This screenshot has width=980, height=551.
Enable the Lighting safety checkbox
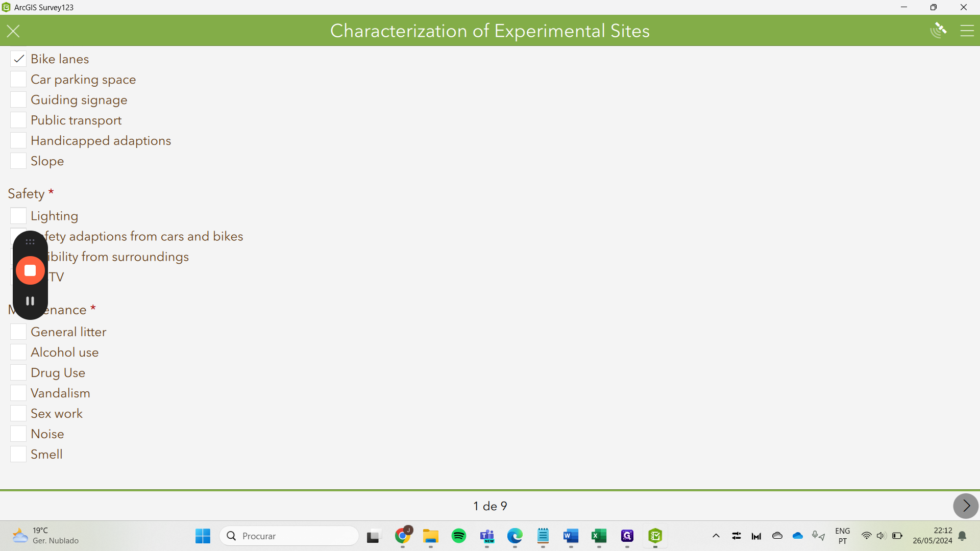click(x=18, y=216)
